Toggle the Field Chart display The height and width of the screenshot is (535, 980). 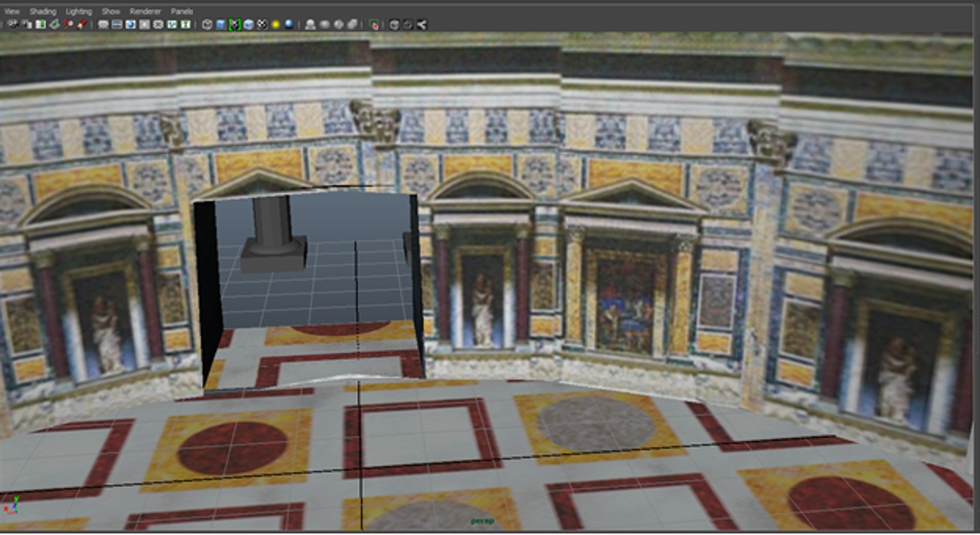tap(158, 25)
